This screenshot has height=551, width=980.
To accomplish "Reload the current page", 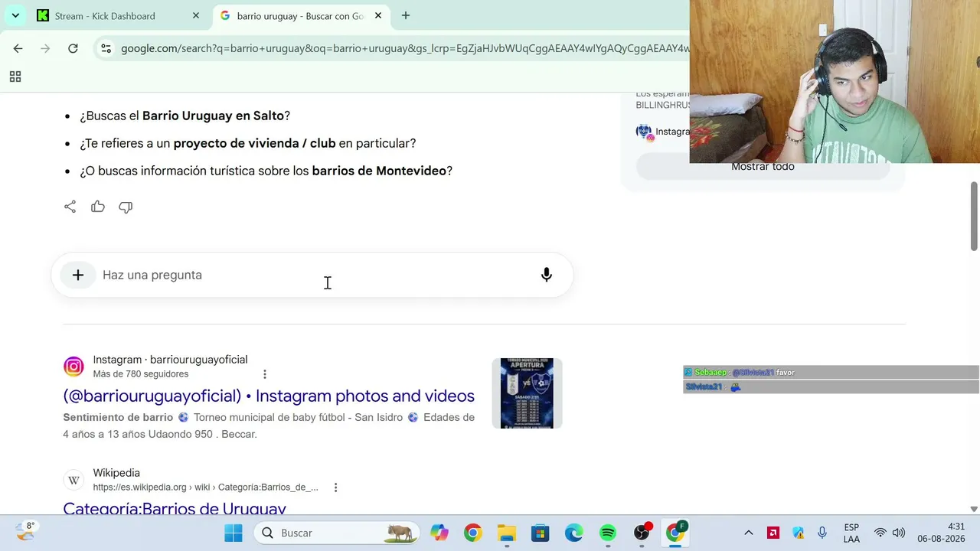I will 73,48.
